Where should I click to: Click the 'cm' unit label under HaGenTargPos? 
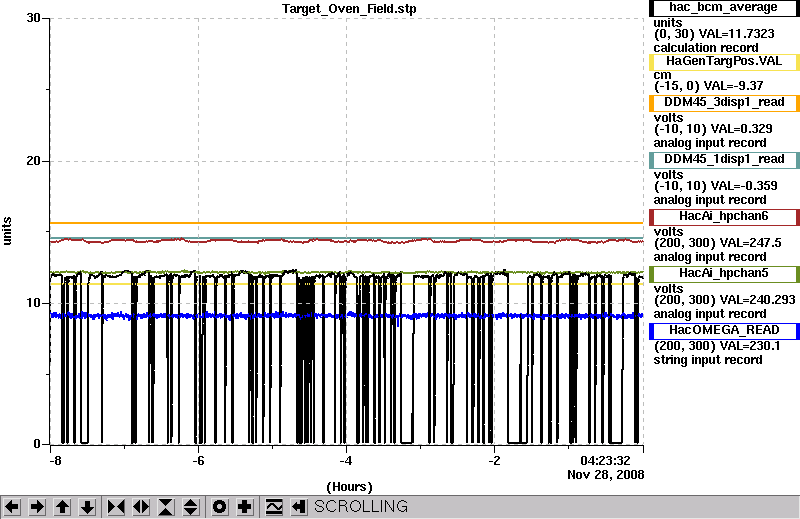coord(662,76)
